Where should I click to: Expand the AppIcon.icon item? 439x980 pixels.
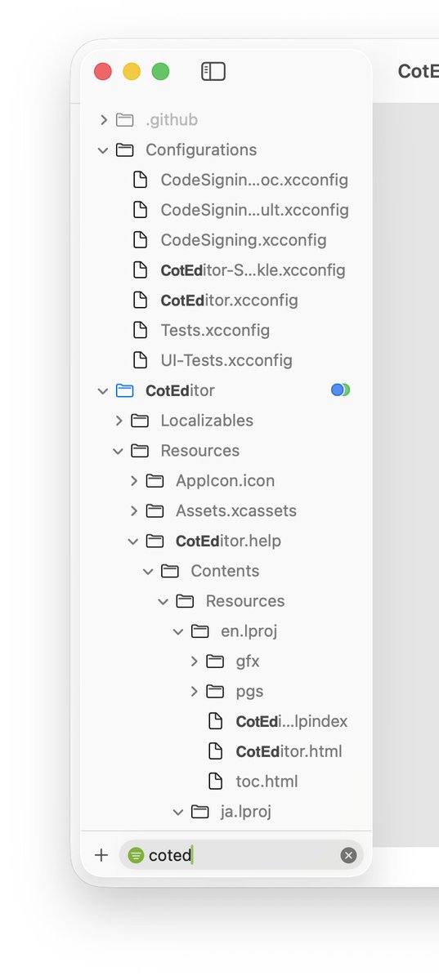133,481
